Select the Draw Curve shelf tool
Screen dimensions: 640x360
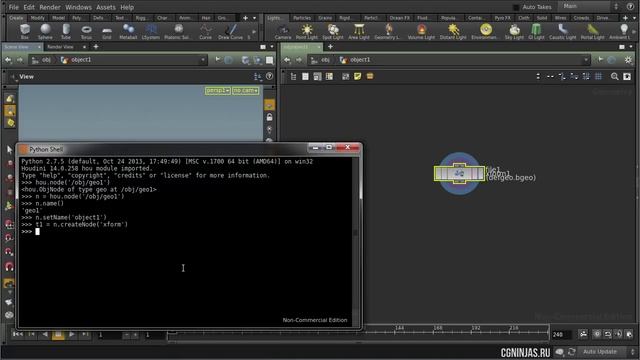tap(230, 31)
